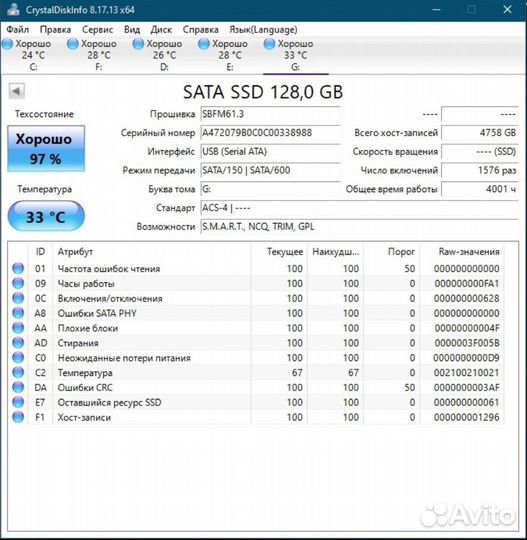The height and width of the screenshot is (540, 527).
Task: Select the Ошибки SATA PHY attribute text
Action: pyautogui.click(x=97, y=313)
